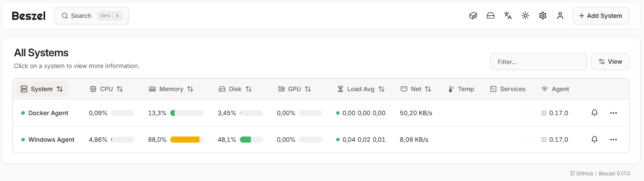Open the disk drive icon in header

coord(490,16)
